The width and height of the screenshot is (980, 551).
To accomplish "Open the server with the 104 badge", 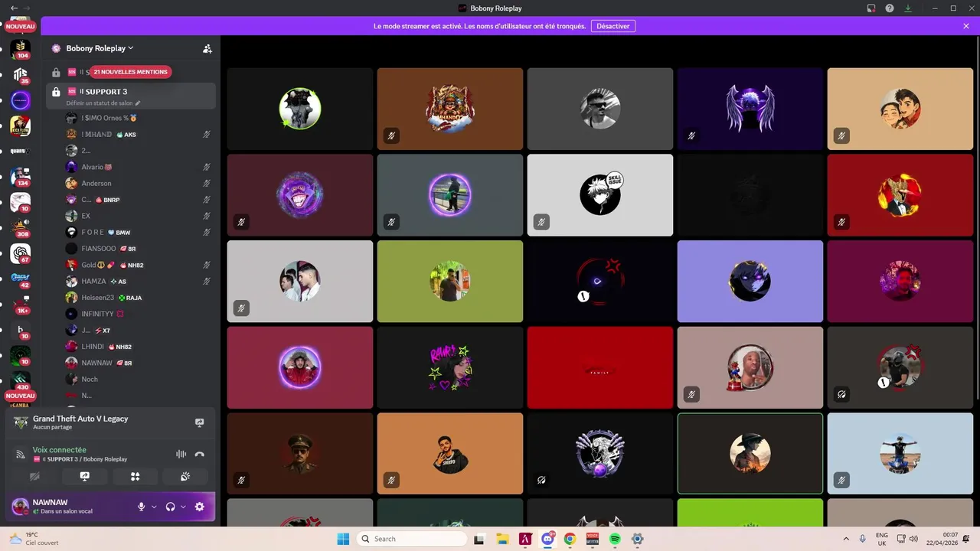I will pos(21,48).
